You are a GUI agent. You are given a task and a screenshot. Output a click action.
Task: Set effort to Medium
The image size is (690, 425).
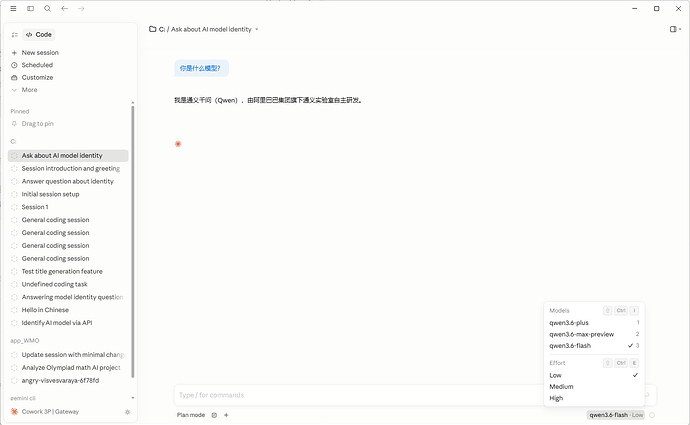594,387
